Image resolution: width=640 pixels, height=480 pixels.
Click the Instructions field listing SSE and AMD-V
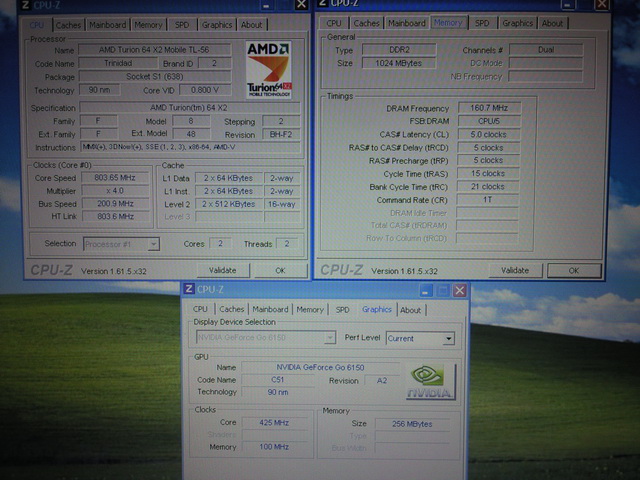click(190, 147)
